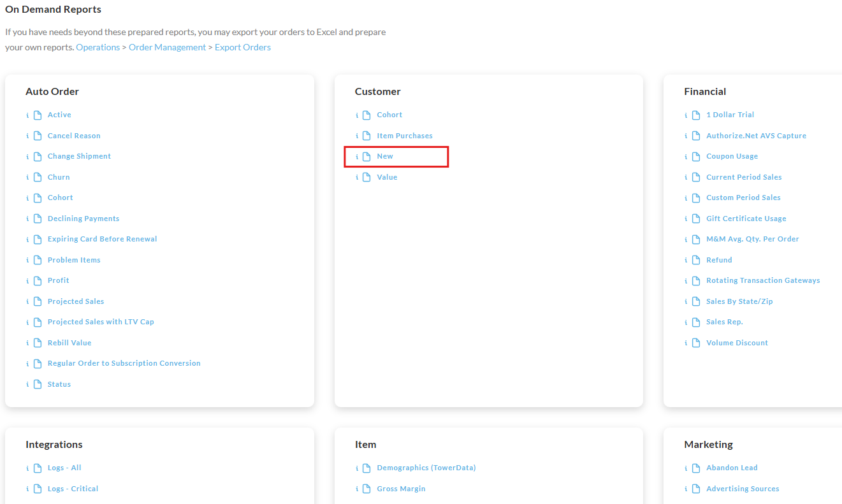The image size is (842, 504).
Task: Open the Custom Period Sales report
Action: pyautogui.click(x=743, y=198)
